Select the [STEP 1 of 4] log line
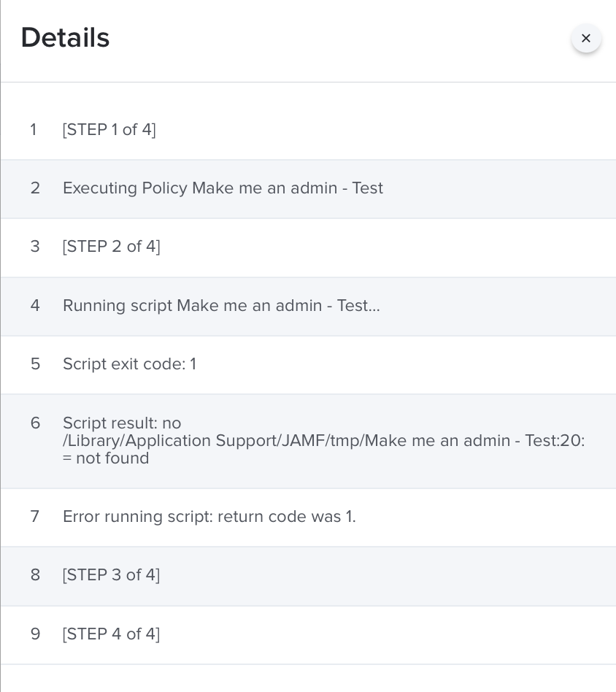The width and height of the screenshot is (616, 692). point(109,130)
